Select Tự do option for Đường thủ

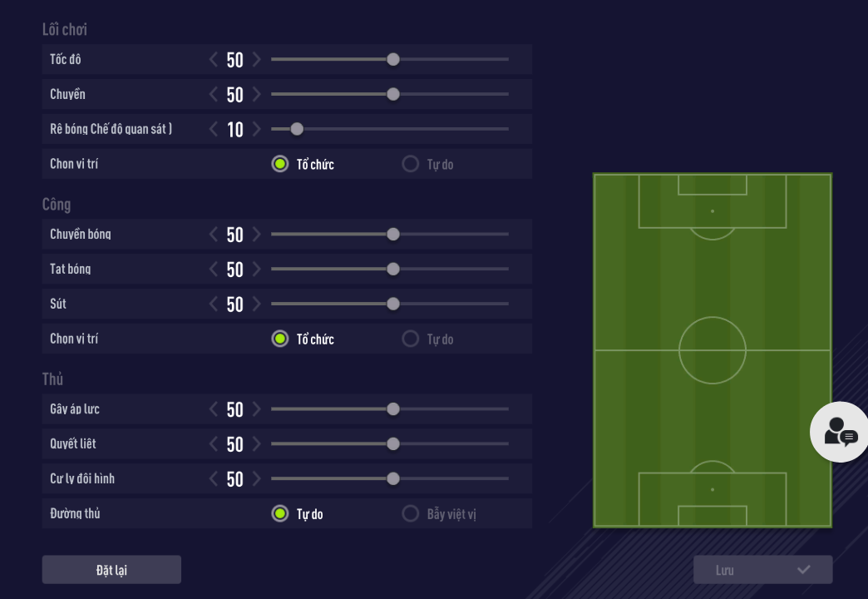click(x=280, y=513)
